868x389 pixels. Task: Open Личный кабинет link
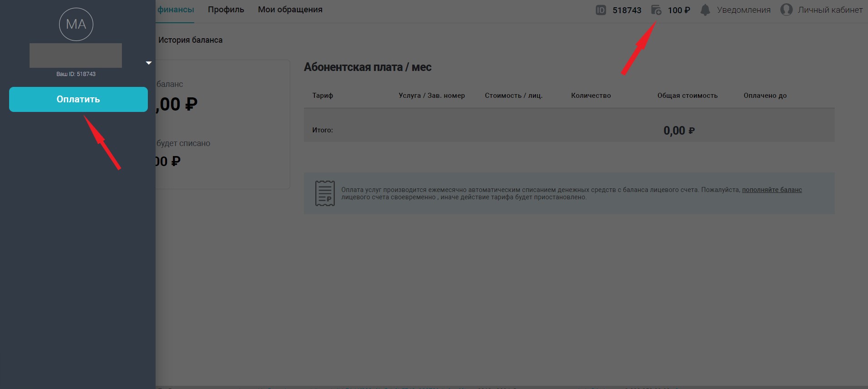(x=830, y=10)
